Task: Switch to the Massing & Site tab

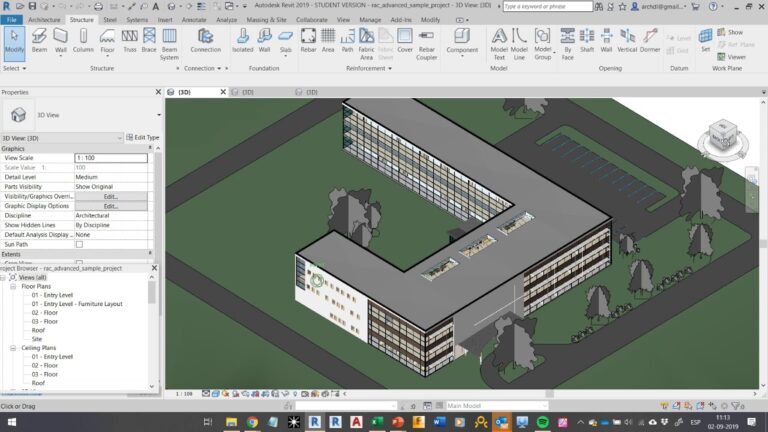Action: [x=266, y=20]
